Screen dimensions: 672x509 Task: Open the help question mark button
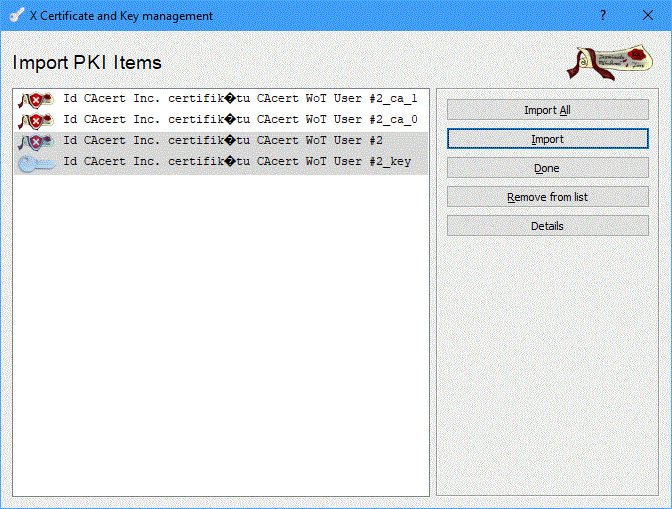[x=602, y=16]
